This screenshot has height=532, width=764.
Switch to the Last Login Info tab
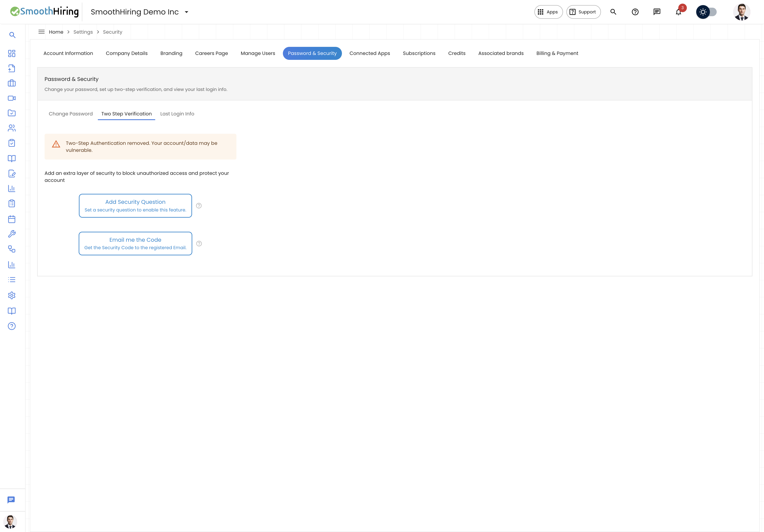pos(177,114)
